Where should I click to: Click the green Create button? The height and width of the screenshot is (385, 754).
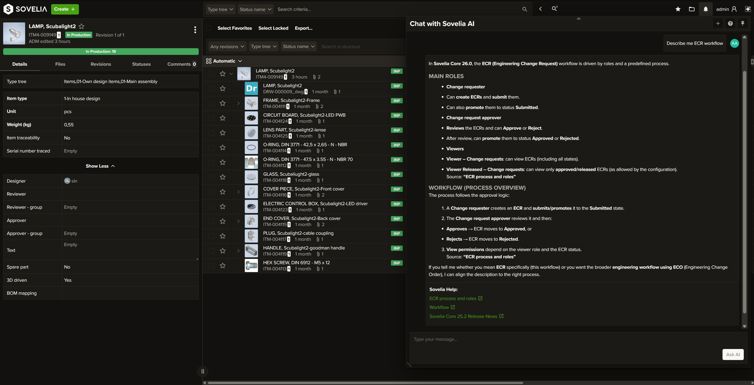click(x=64, y=9)
